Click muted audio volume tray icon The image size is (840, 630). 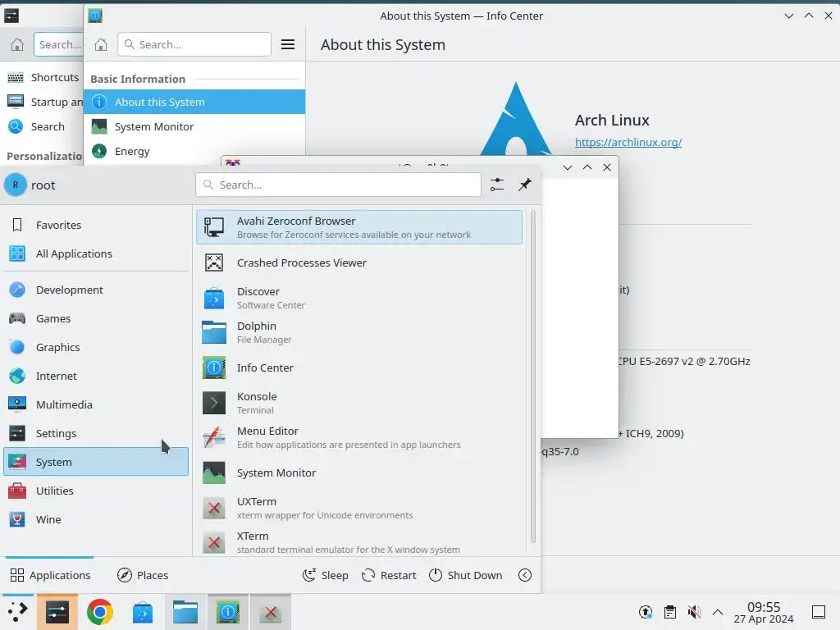694,612
